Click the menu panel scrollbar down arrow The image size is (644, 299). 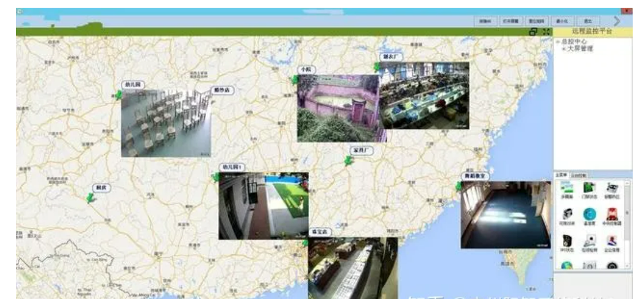[x=627, y=267]
